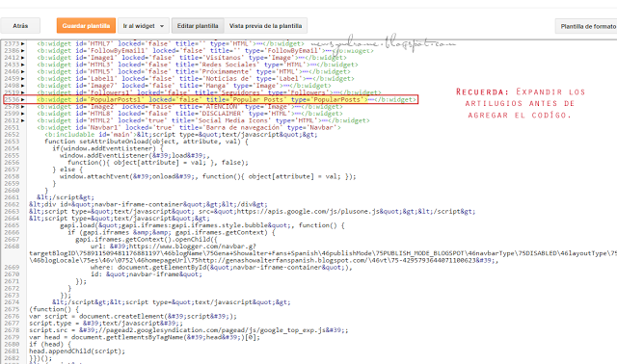Save template with Guardar plantilla

point(86,26)
